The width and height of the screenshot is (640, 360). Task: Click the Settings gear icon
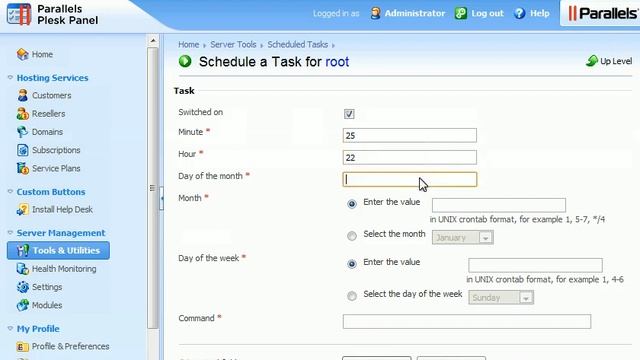pyautogui.click(x=22, y=287)
